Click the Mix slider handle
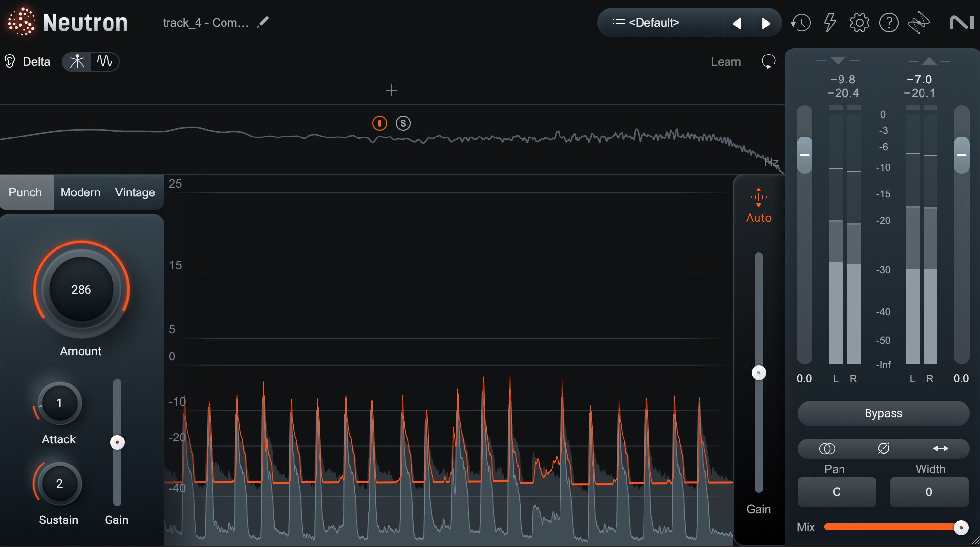The image size is (980, 547). pyautogui.click(x=961, y=528)
